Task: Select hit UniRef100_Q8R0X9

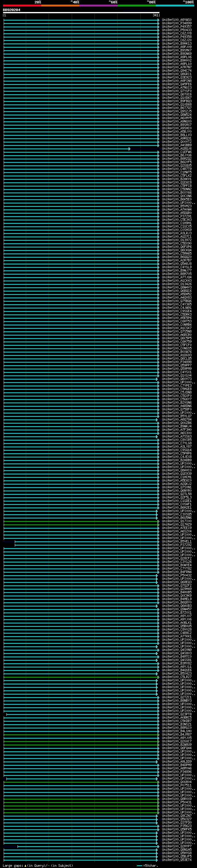Action: tap(176, 799)
